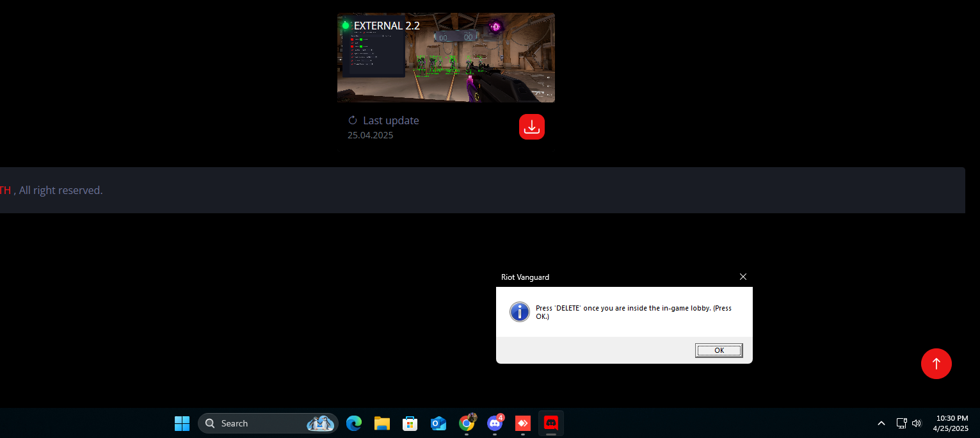Select the active red chat-bubble taskbar app

[550, 423]
